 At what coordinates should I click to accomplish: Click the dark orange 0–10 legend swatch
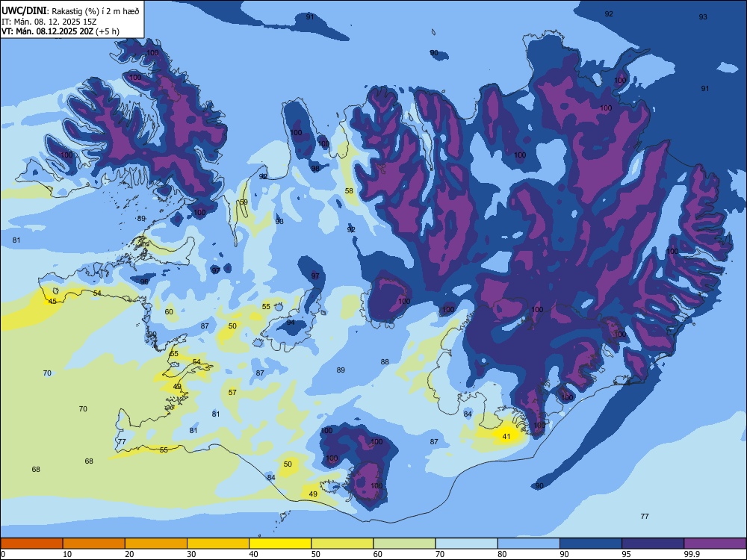coord(31,544)
